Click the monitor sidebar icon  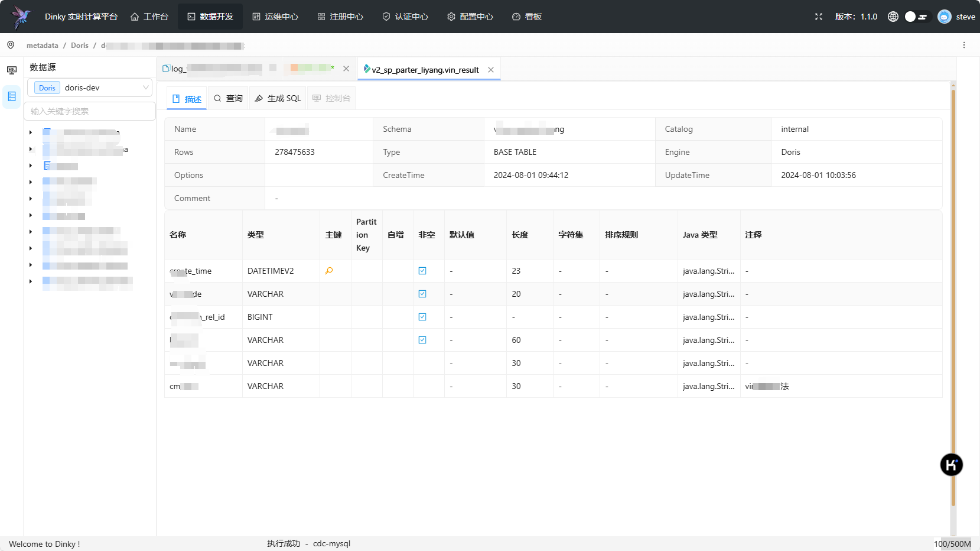(12, 70)
